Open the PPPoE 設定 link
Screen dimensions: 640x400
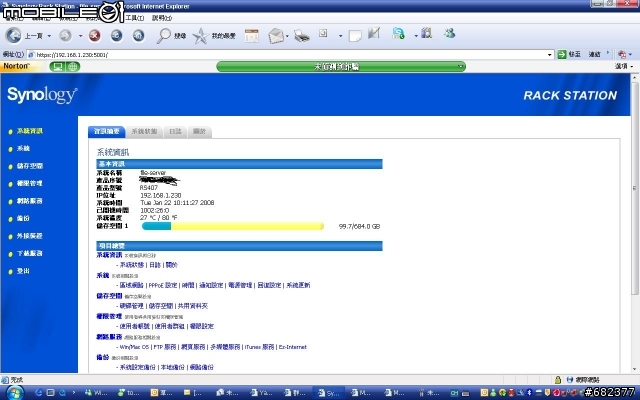163,285
